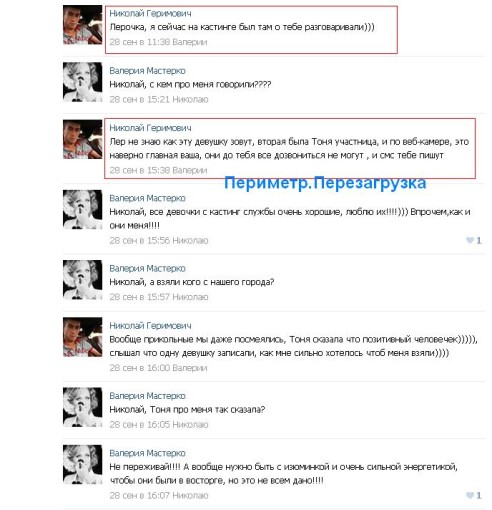Open Николай Геримович avatar on the 16:00 comment
Image resolution: width=492 pixels, height=510 pixels.
[x=82, y=337]
